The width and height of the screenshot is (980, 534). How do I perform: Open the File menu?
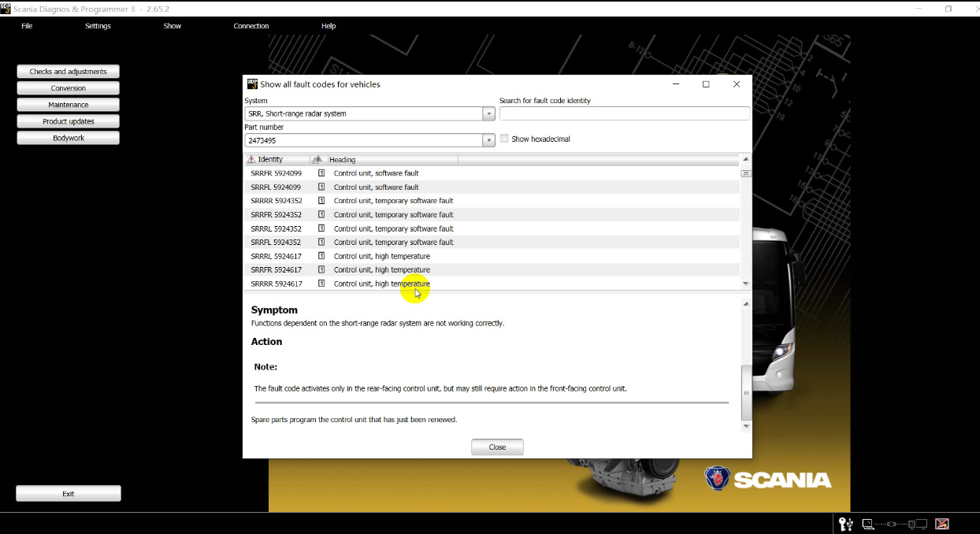(x=27, y=26)
